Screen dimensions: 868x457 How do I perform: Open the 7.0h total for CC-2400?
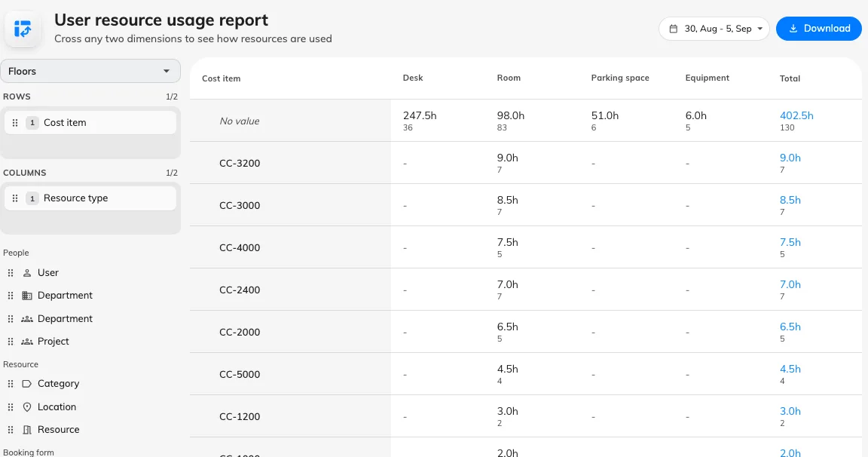(790, 284)
